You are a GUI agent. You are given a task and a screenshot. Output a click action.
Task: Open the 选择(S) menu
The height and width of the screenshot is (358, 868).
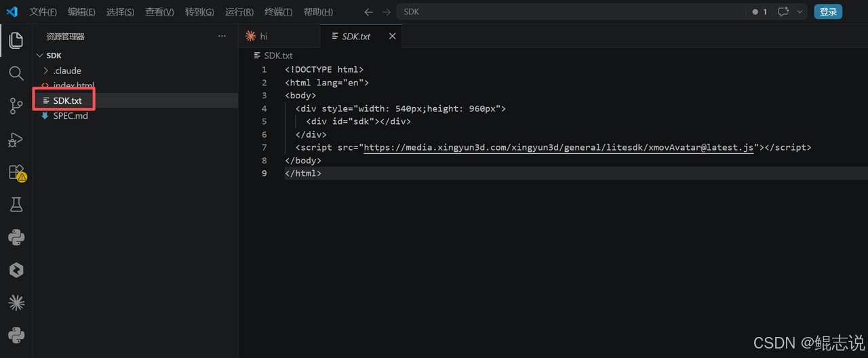120,12
